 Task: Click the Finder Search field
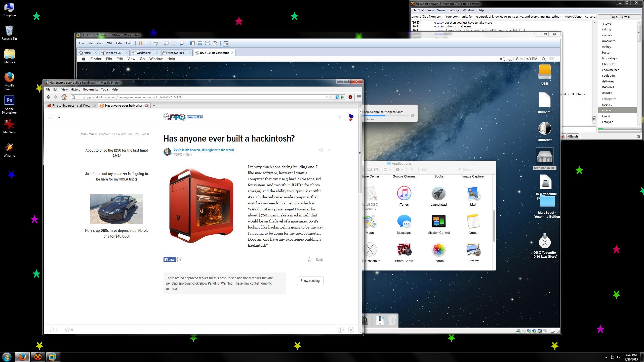[468, 169]
